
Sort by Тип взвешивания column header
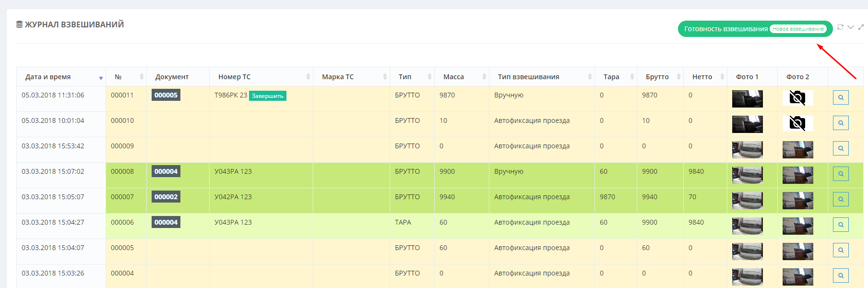pos(528,77)
